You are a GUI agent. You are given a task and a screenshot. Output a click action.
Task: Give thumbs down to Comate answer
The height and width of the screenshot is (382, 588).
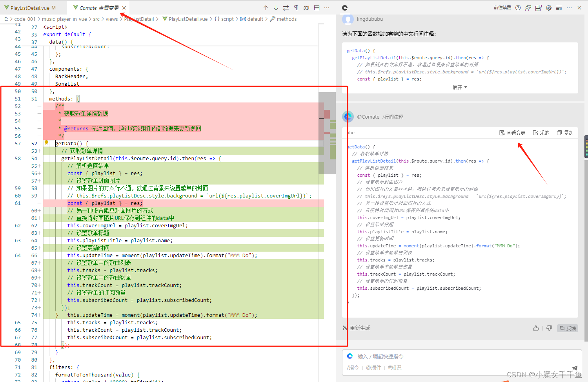(x=549, y=328)
